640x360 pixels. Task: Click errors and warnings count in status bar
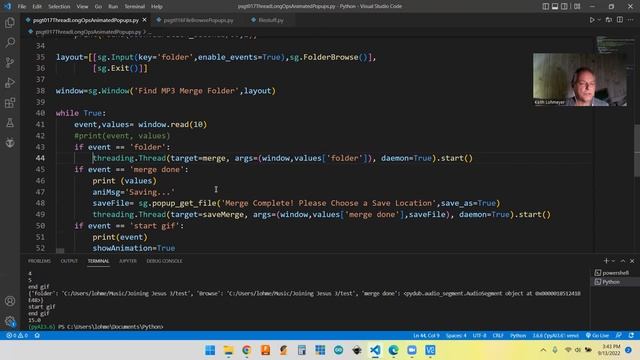click(17, 336)
